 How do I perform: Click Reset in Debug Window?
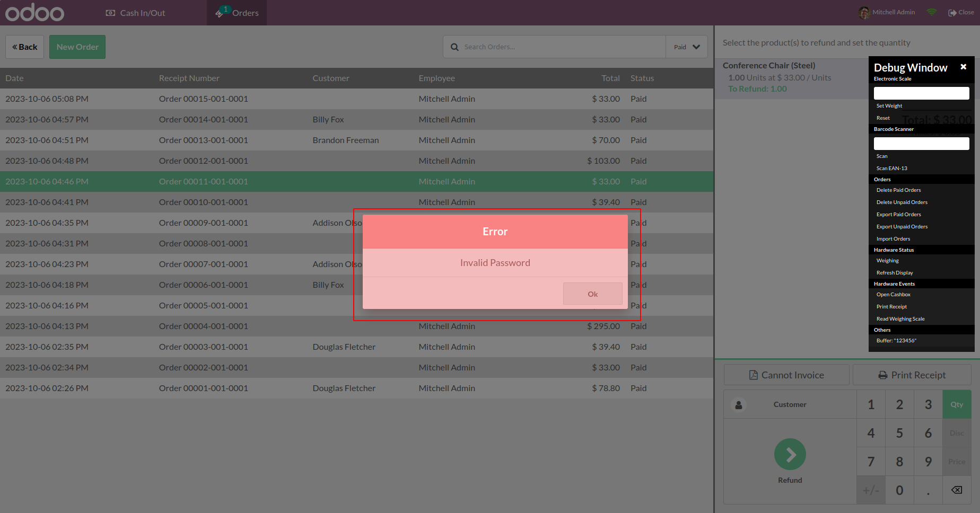[883, 118]
